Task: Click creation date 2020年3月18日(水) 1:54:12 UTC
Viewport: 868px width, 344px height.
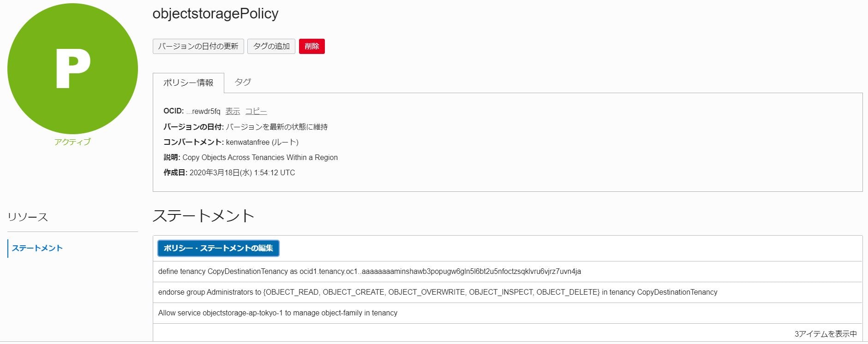Action: (242, 172)
